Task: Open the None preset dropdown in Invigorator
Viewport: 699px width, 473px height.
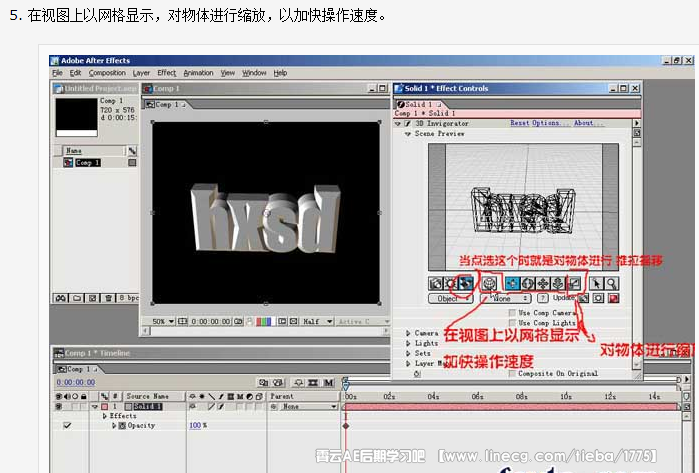Action: pyautogui.click(x=506, y=298)
